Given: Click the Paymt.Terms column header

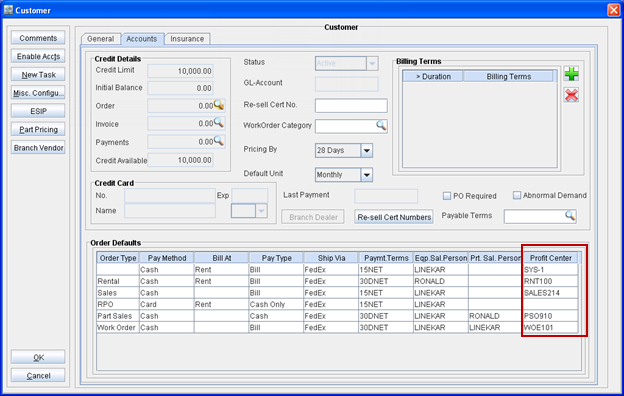Looking at the screenshot, I should pos(386,258).
